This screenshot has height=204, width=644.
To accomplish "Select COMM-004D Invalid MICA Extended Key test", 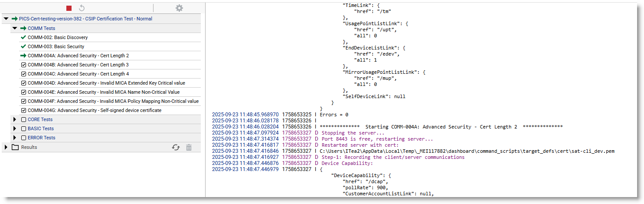I will pyautogui.click(x=106, y=83).
